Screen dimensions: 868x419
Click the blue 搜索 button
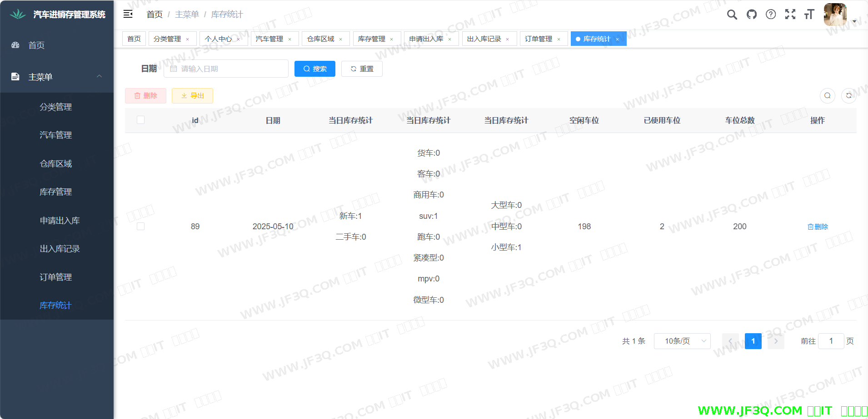314,69
